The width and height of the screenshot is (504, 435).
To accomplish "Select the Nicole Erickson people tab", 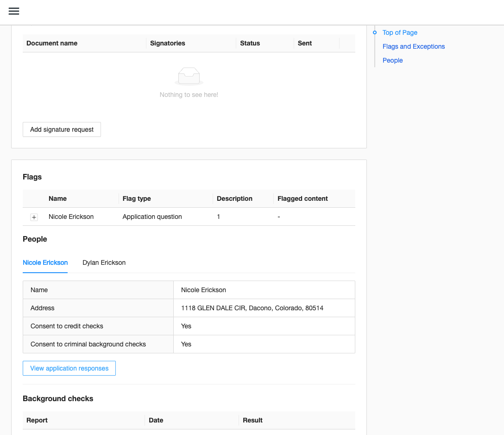I will click(45, 262).
